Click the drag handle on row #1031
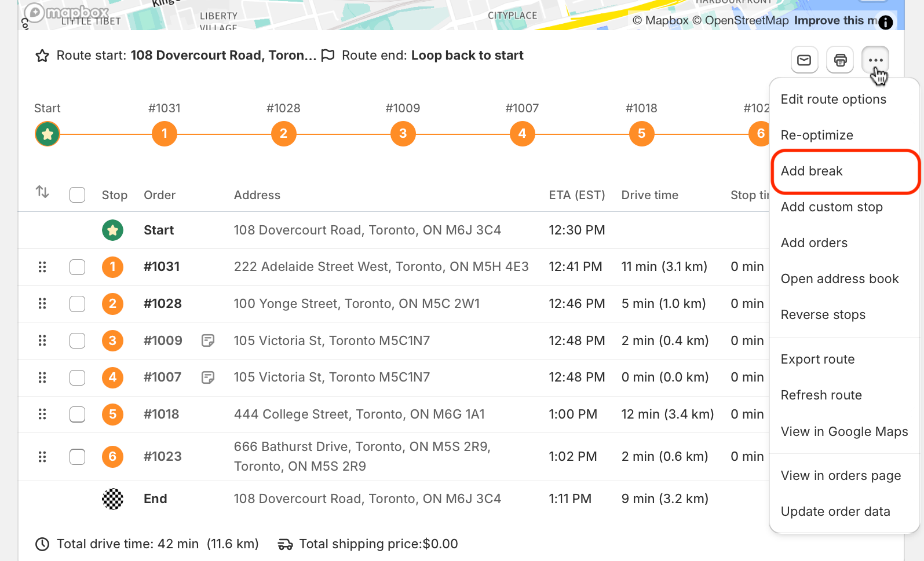Screen dimensions: 924x561 click(x=42, y=267)
